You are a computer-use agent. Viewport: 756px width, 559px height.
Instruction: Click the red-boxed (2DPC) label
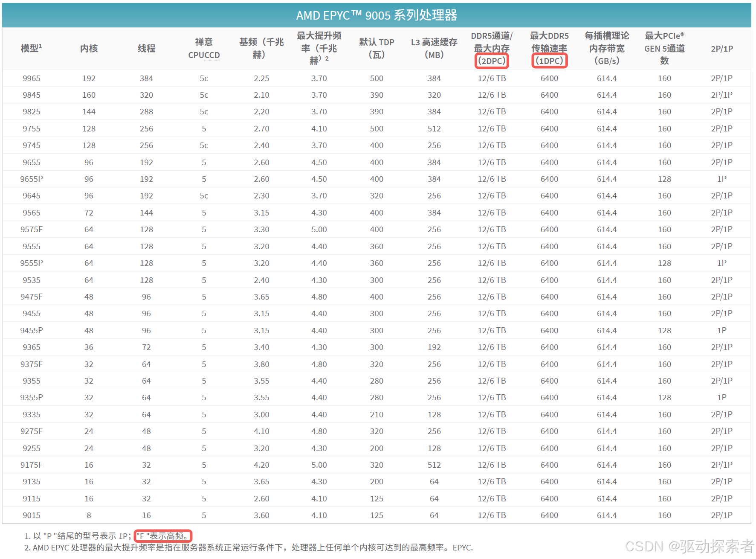492,61
